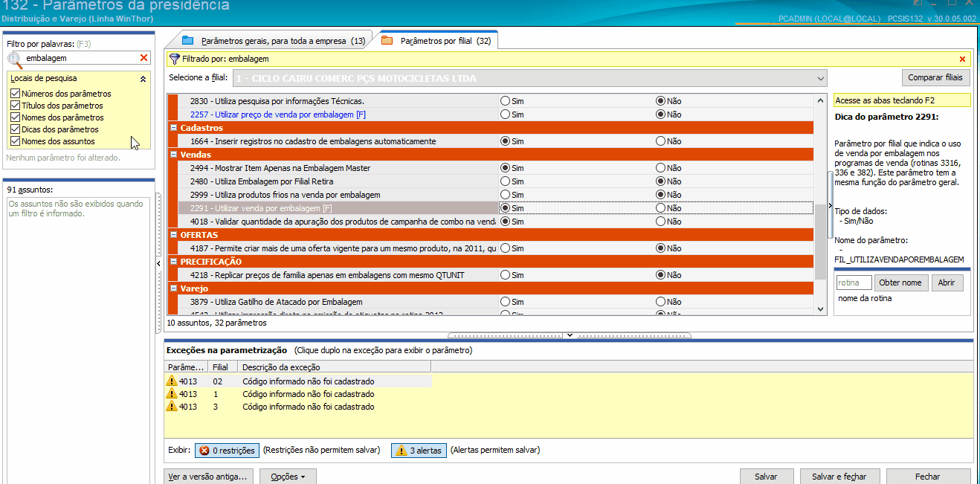Collapse the PRECIFICAÇÃO group

coord(174,262)
